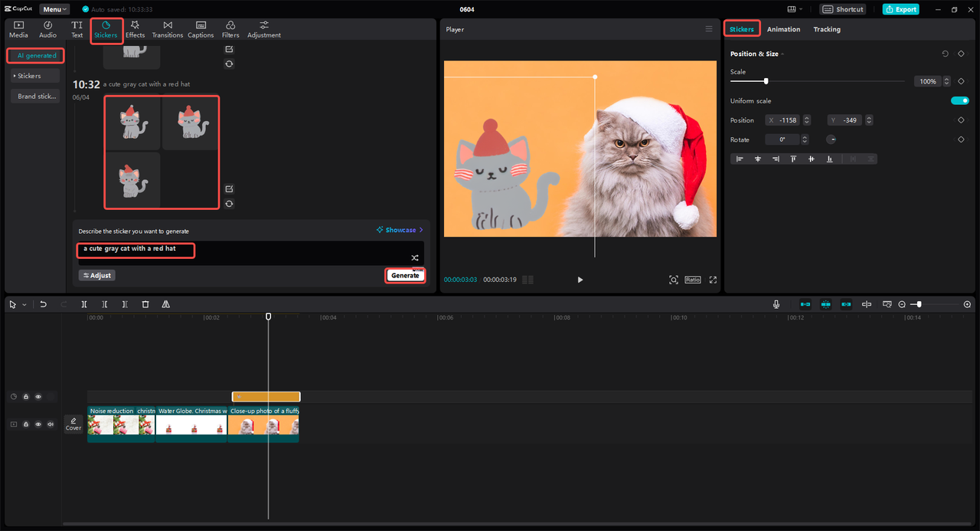Image resolution: width=980 pixels, height=531 pixels.
Task: Click the player hamburger menu icon
Action: click(x=709, y=29)
